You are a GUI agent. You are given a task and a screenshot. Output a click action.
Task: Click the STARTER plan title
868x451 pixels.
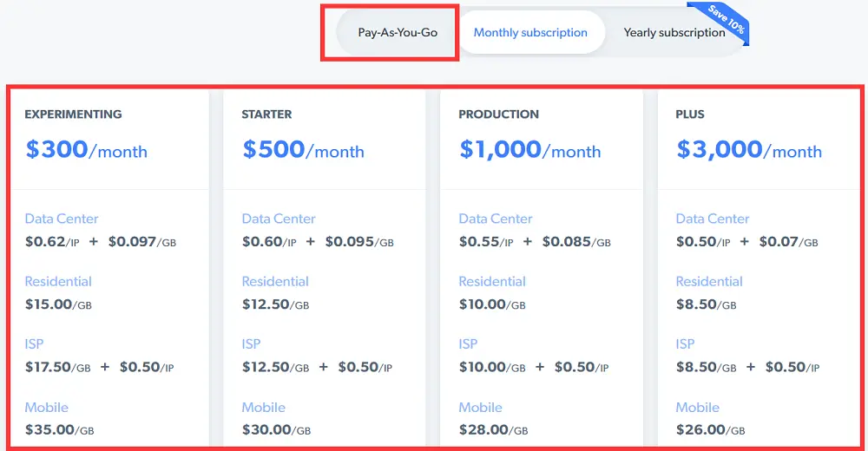point(266,114)
